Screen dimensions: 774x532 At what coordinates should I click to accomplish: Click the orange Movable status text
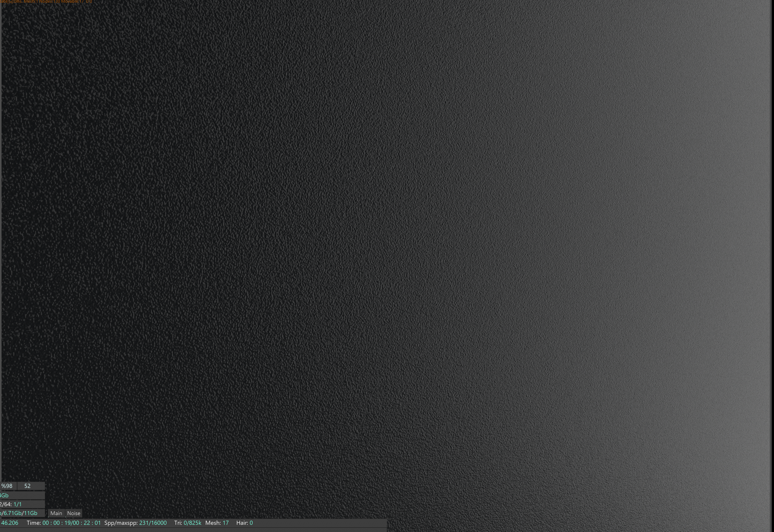click(72, 2)
